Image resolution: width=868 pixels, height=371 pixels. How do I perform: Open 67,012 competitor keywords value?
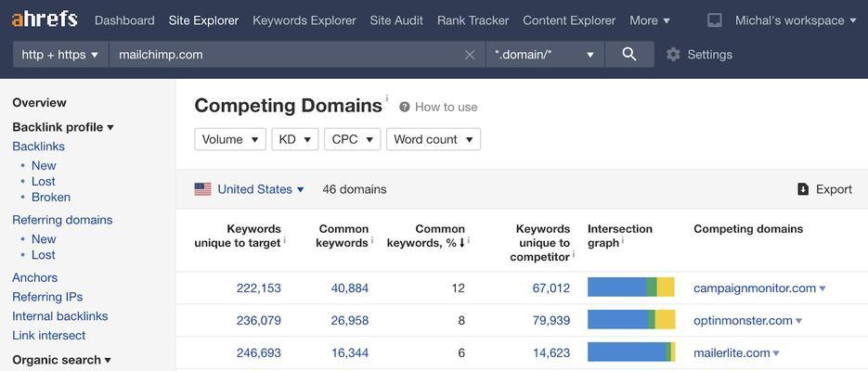pyautogui.click(x=551, y=288)
